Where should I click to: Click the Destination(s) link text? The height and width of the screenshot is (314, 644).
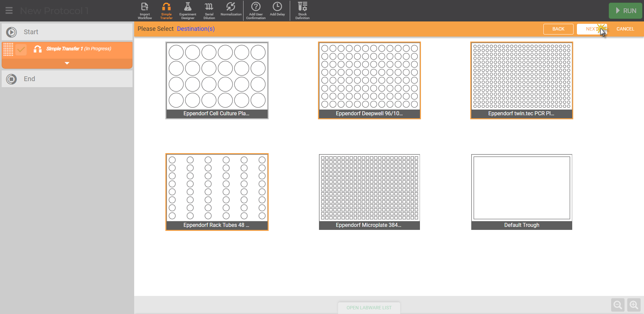[196, 29]
